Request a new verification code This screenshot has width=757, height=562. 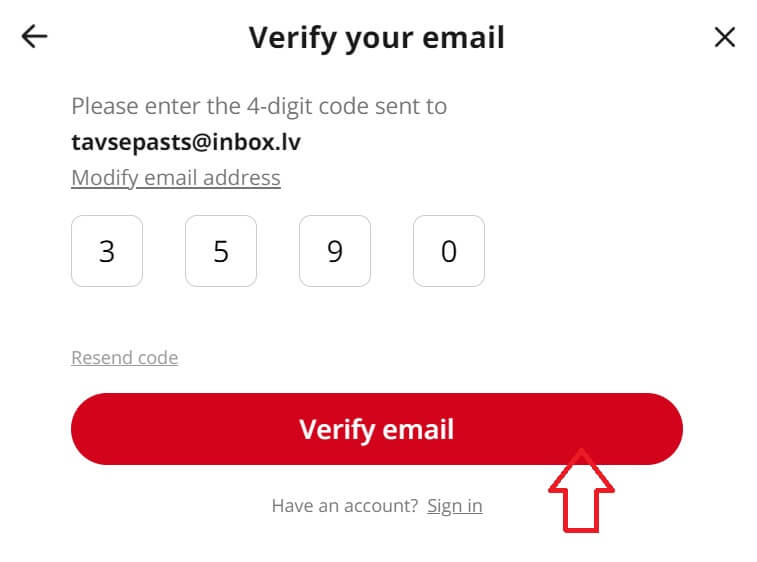point(125,358)
